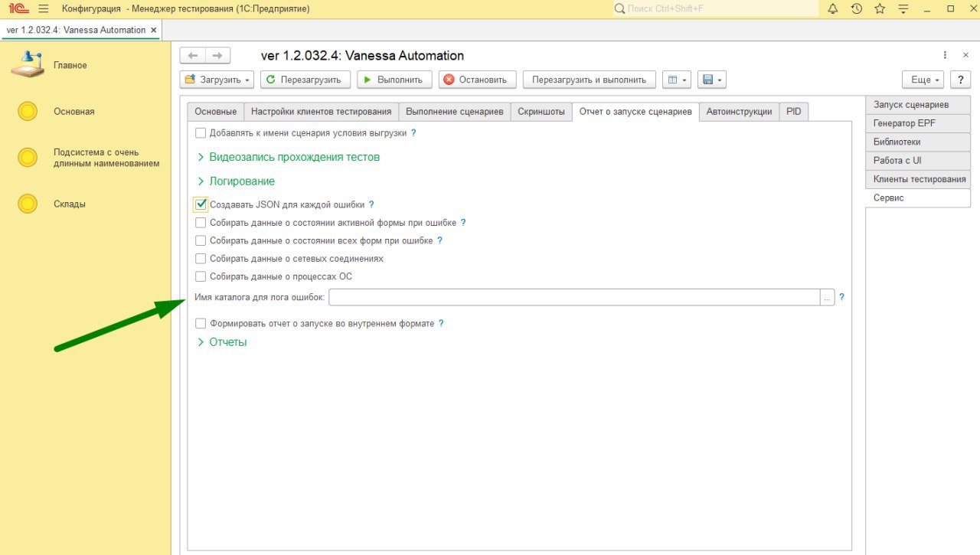Show help for Добавлять к имени сценария
The width and height of the screenshot is (980, 555).
pyautogui.click(x=413, y=132)
